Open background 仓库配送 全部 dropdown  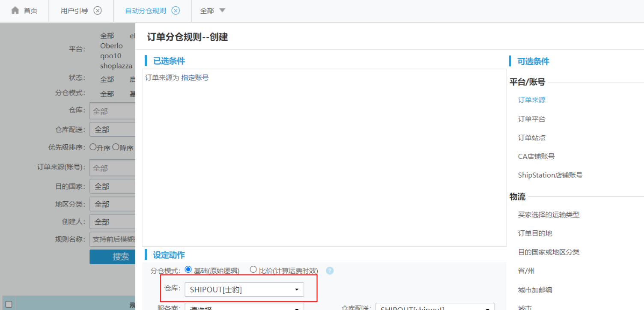pos(113,129)
